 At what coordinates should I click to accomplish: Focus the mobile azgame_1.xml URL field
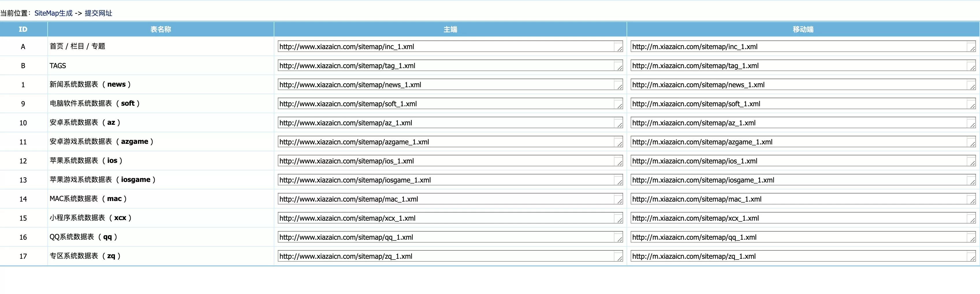[803, 142]
